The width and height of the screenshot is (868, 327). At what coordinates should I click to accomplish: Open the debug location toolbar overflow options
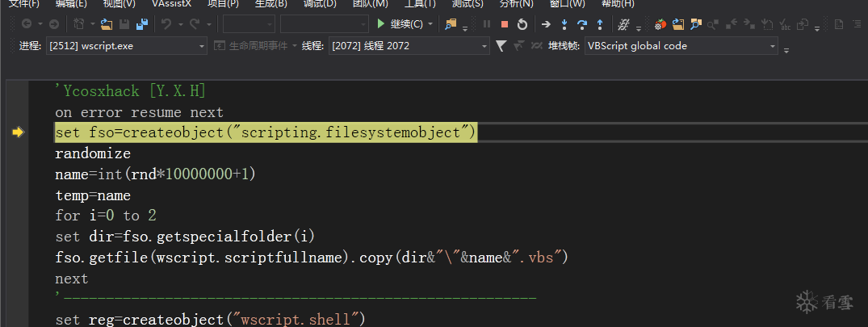[x=786, y=50]
